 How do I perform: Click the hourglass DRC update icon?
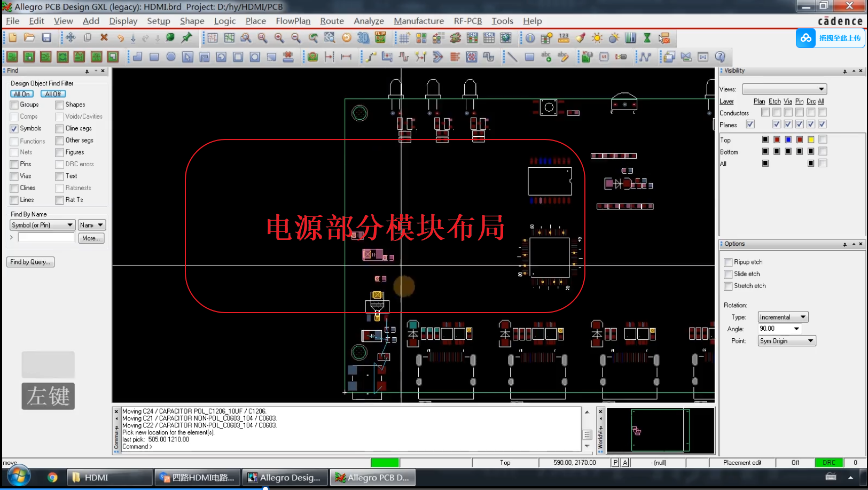647,38
